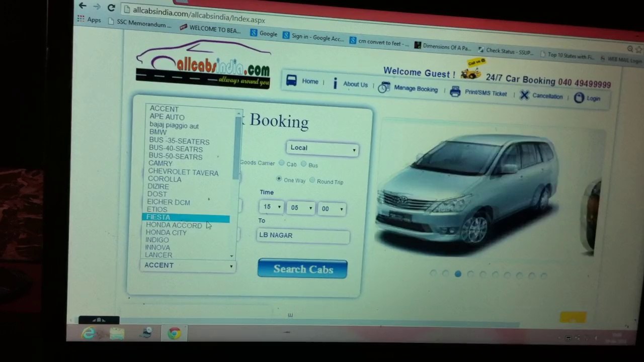Image resolution: width=644 pixels, height=362 pixels.
Task: Choose HONDA CITY from vehicle list
Action: click(x=166, y=233)
